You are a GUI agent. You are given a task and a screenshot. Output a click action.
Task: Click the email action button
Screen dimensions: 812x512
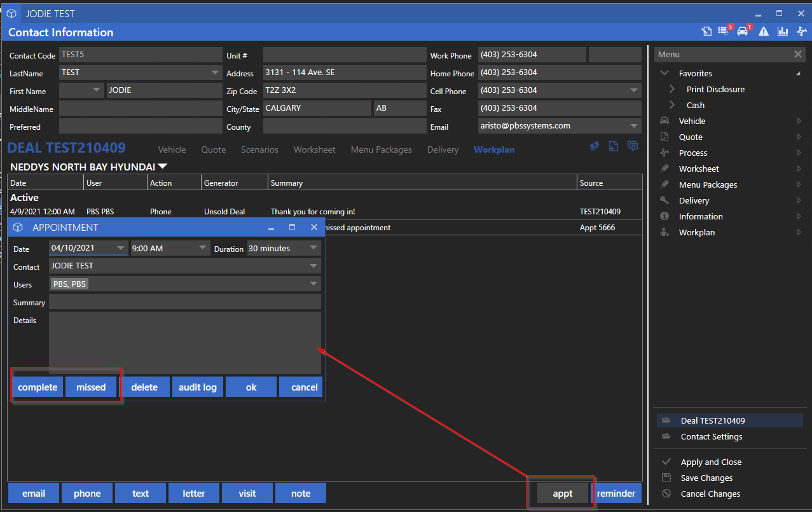coord(34,493)
